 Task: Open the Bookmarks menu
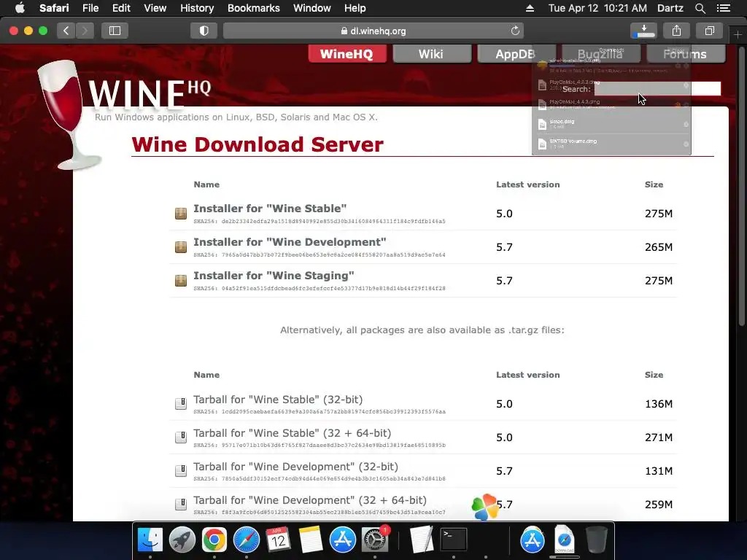[253, 8]
